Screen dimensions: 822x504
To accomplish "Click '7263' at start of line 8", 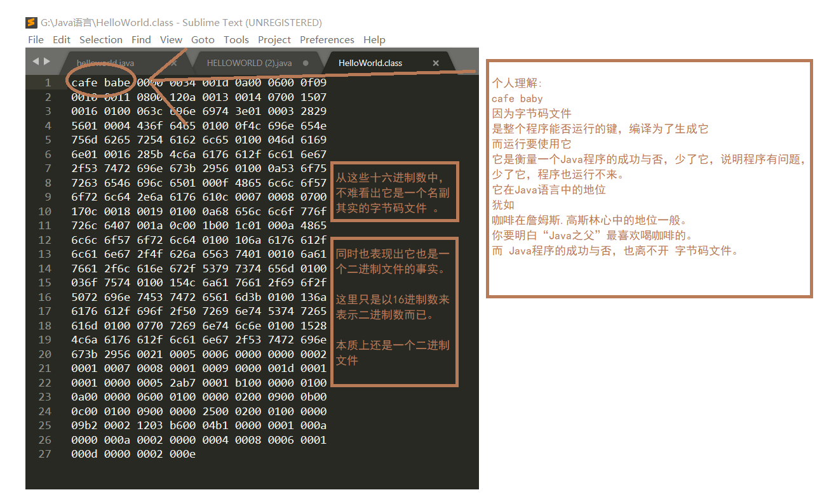I will click(84, 183).
